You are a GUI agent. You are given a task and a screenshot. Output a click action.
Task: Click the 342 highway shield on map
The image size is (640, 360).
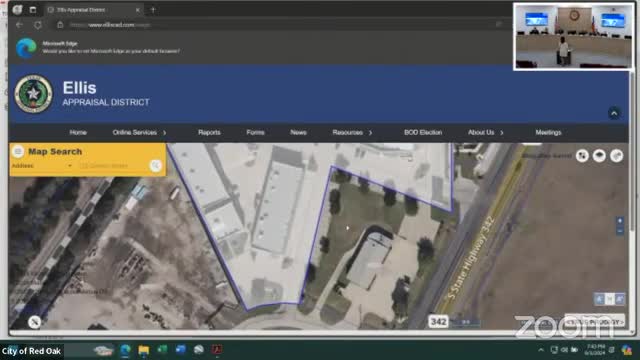(438, 322)
